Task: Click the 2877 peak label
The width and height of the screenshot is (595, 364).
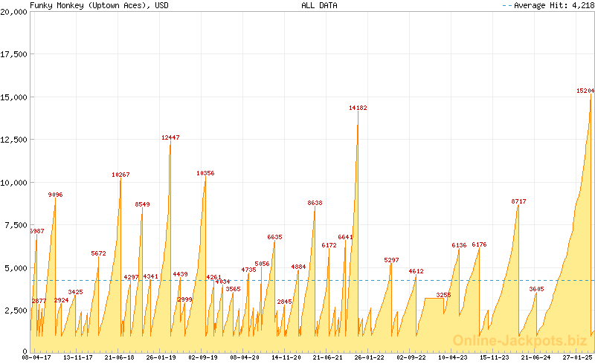Action: (x=39, y=301)
